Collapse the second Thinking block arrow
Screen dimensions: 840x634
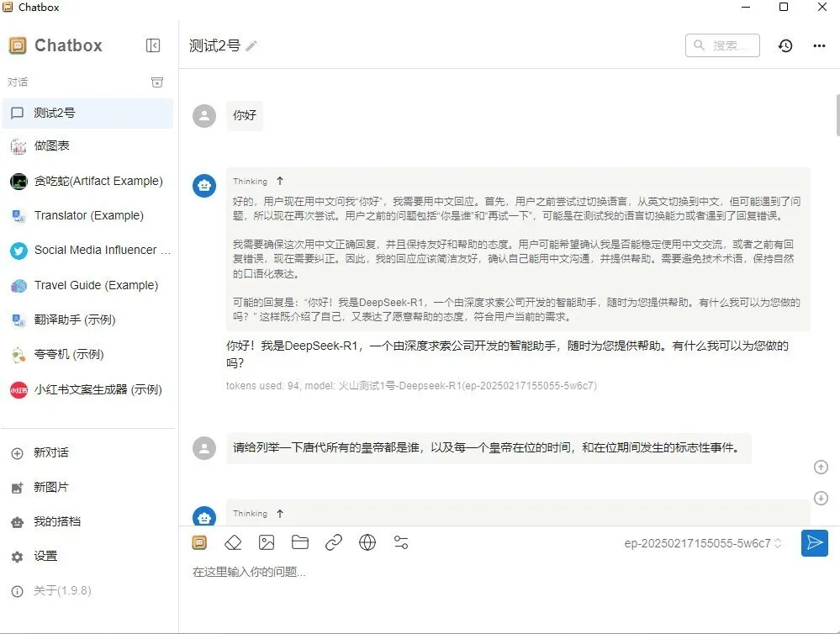tap(280, 514)
